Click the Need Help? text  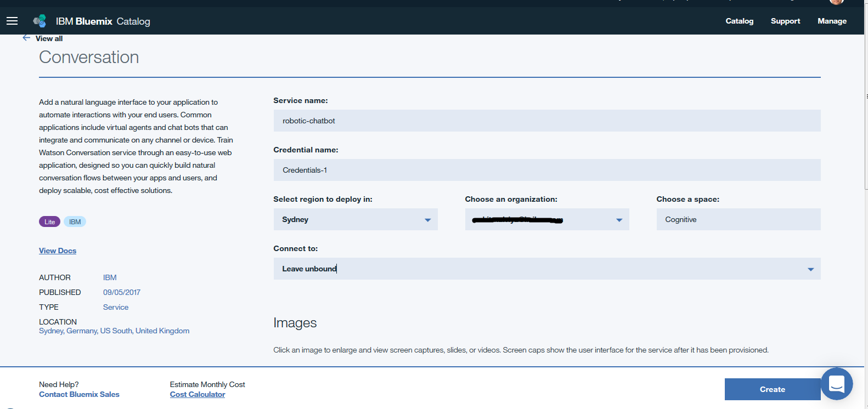pos(59,384)
